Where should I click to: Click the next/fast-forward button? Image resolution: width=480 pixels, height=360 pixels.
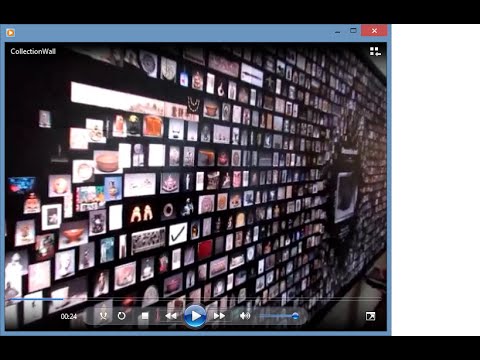tap(219, 316)
